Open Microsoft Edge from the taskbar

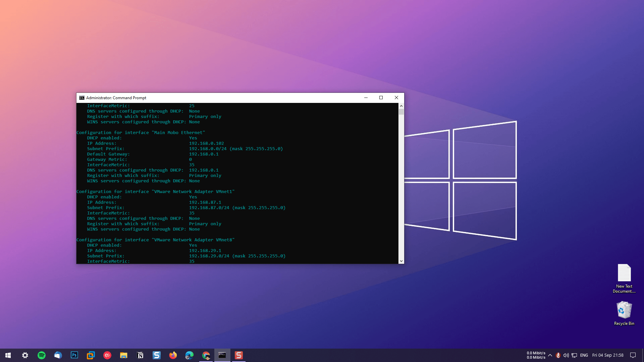(189, 355)
